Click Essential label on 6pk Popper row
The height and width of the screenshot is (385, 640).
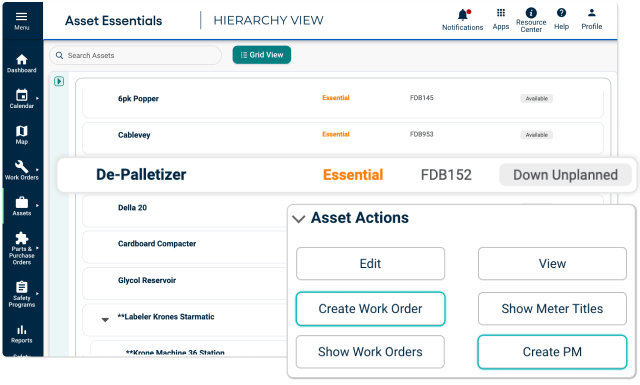tap(336, 98)
